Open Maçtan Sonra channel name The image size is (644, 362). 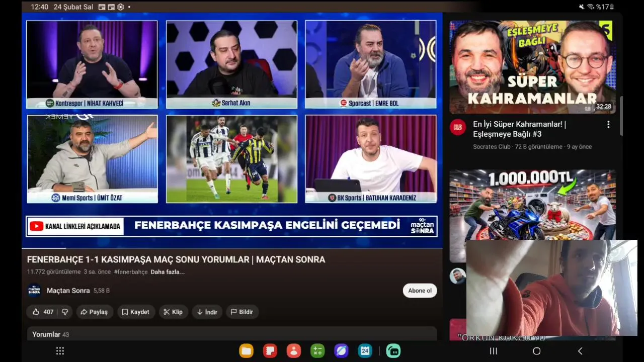click(68, 291)
